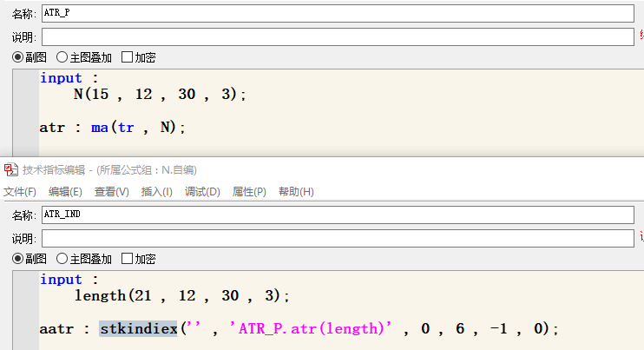Select 副图 radio in the ATR_P editor
Screen dimensions: 644x350
tap(18, 57)
